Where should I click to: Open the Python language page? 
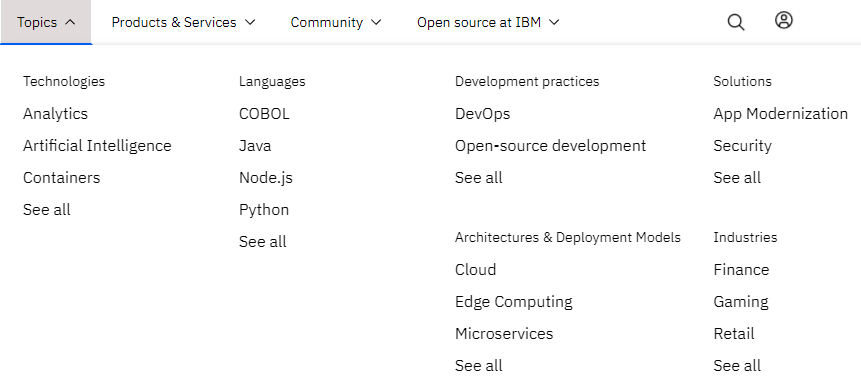tap(264, 210)
